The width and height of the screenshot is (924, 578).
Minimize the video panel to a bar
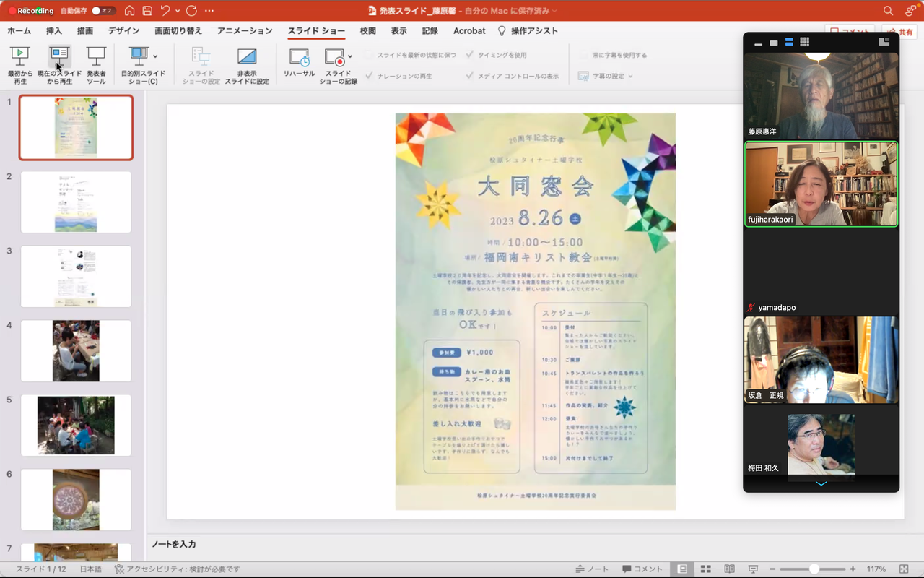tap(759, 43)
